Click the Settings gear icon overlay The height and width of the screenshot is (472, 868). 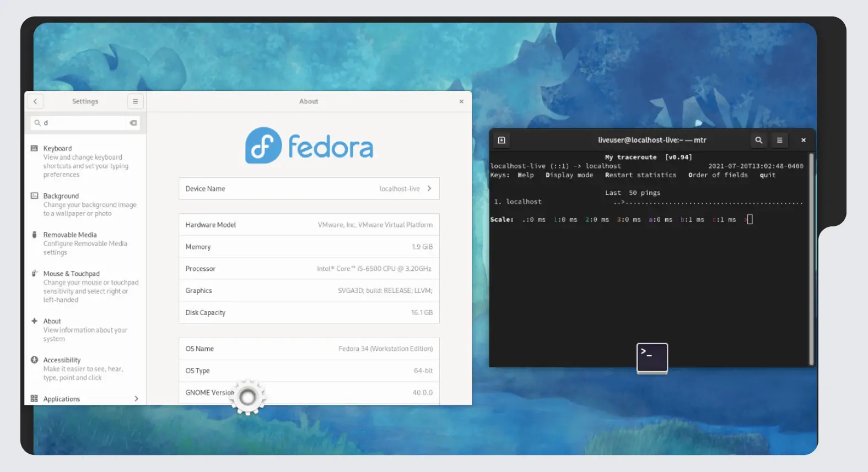[x=247, y=397]
